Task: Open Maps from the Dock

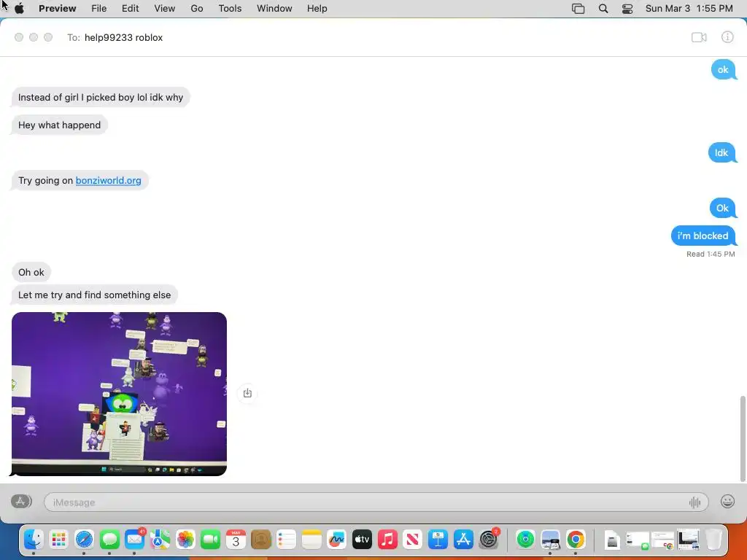Action: [160, 540]
